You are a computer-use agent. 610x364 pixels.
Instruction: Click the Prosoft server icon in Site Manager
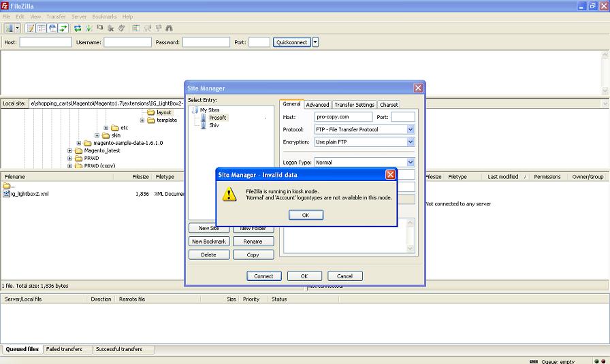[x=203, y=118]
